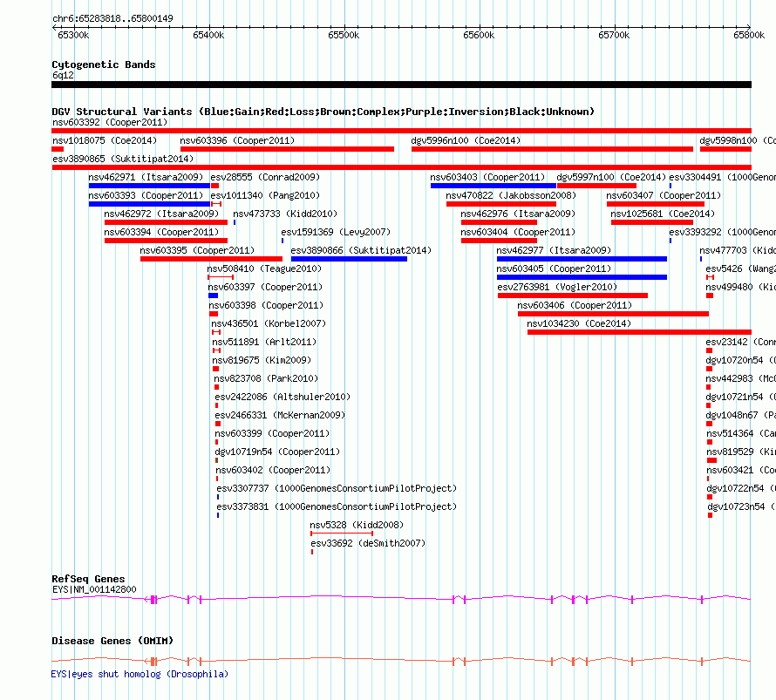Image resolution: width=776 pixels, height=700 pixels.
Task: Click the DGV Structural Variants track title
Action: (x=323, y=112)
